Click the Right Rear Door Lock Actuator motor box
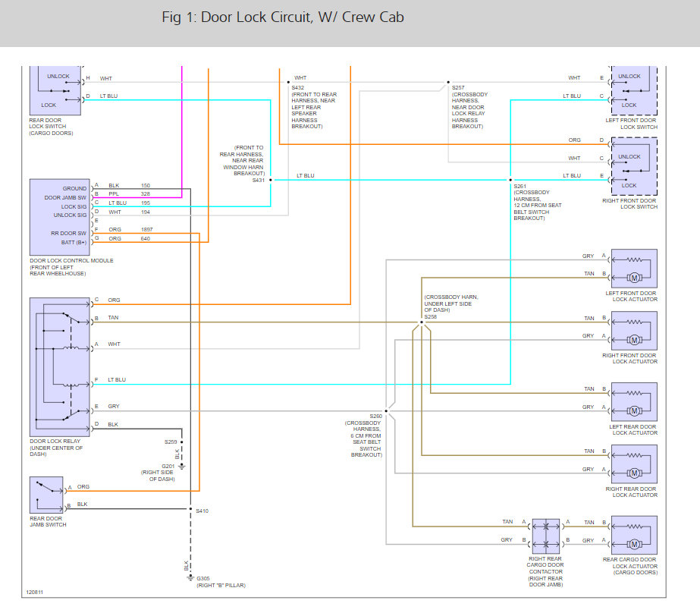 click(634, 464)
